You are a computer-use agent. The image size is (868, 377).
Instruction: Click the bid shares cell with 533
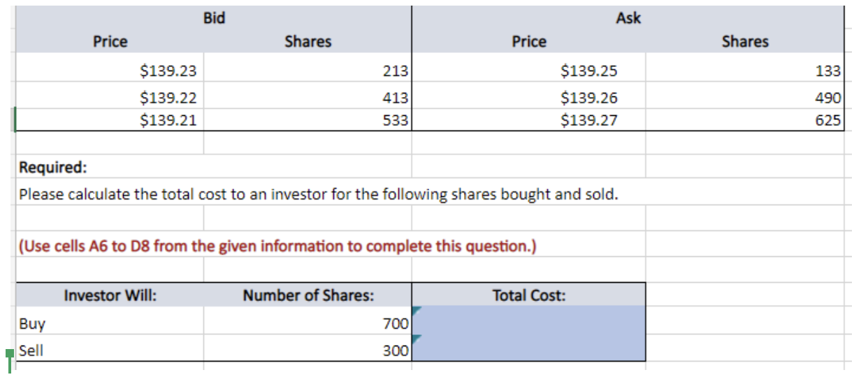click(x=308, y=119)
